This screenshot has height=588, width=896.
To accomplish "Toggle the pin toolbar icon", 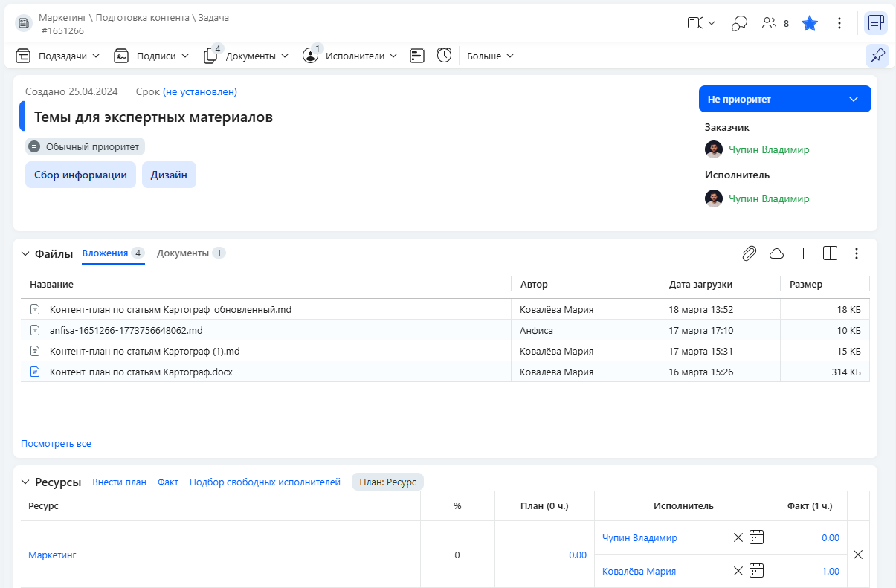I will (x=877, y=55).
